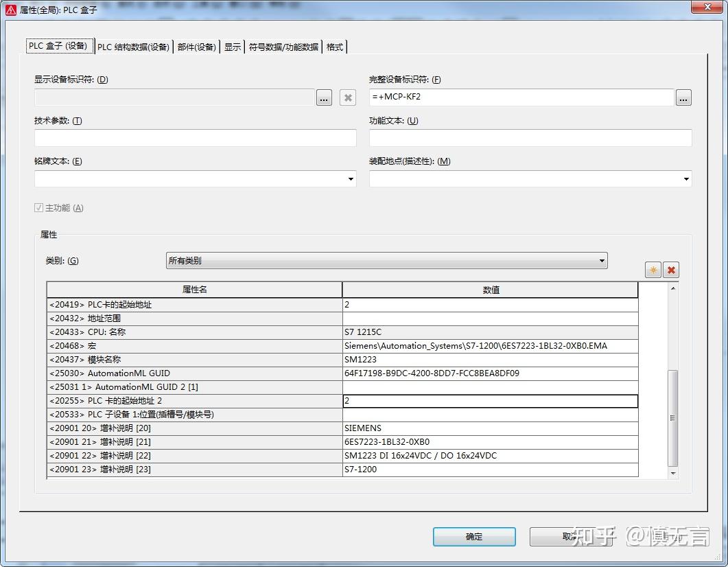Viewport: 728px width, 567px height.
Task: Expand the 装配地点(描述性) dropdown arrow
Action: [x=686, y=178]
